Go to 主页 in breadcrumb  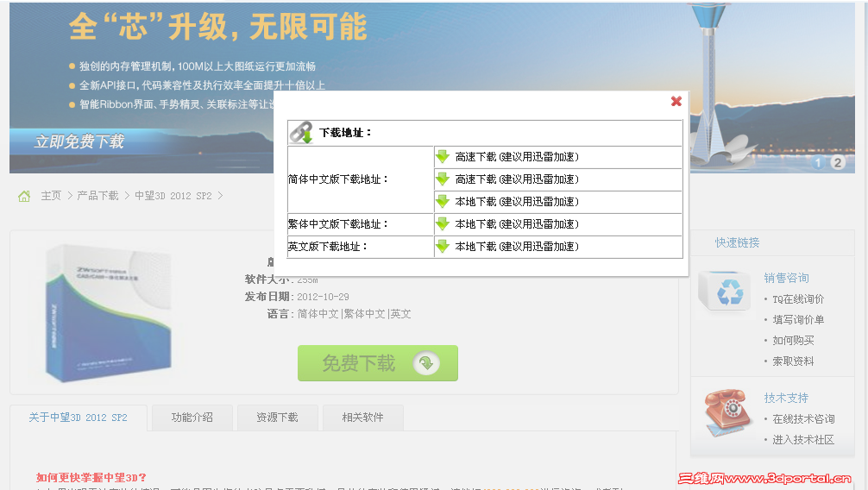pyautogui.click(x=51, y=196)
